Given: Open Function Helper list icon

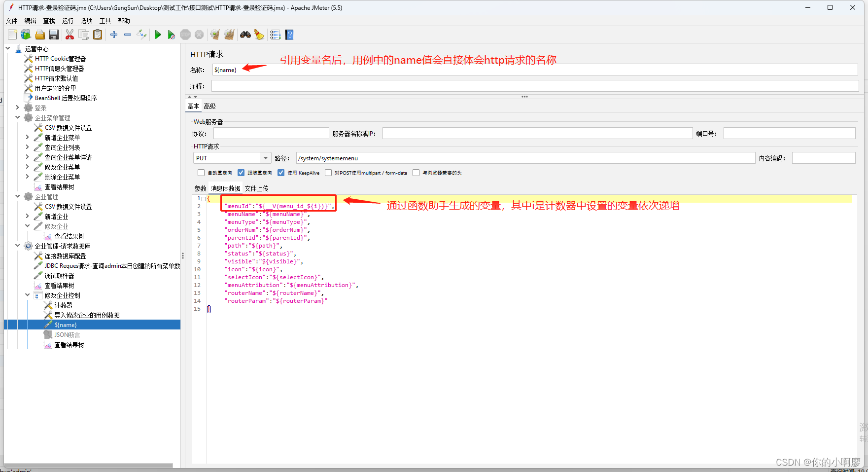Looking at the screenshot, I should pyautogui.click(x=275, y=35).
